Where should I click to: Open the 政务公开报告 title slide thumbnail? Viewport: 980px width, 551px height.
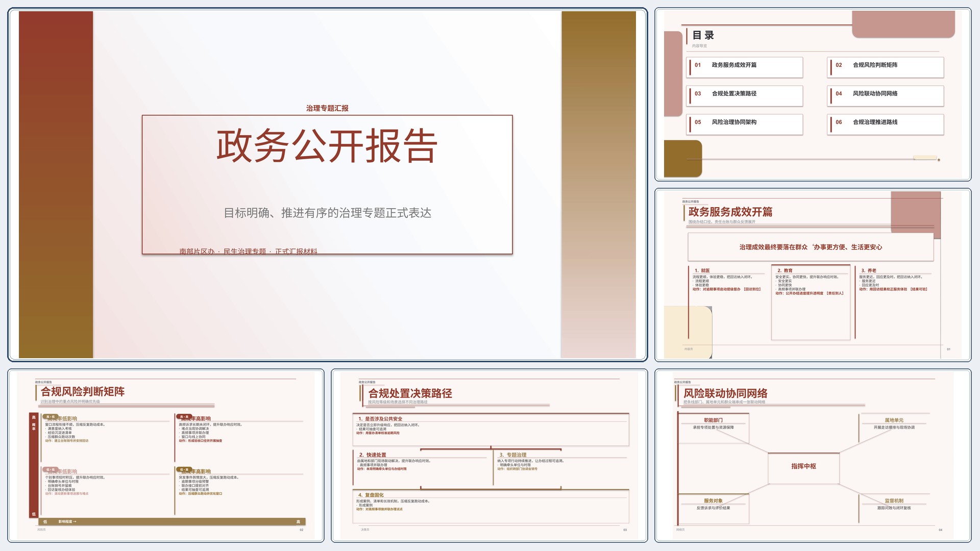327,185
